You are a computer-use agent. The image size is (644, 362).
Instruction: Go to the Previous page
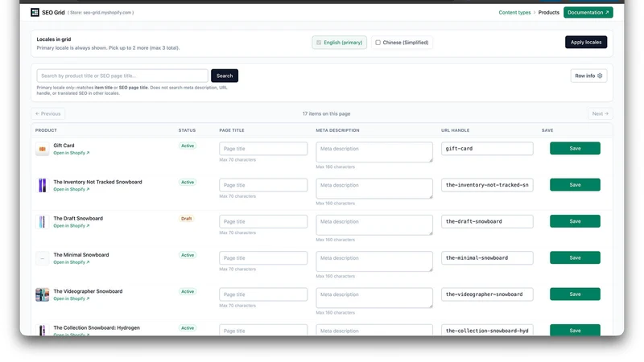coord(48,113)
